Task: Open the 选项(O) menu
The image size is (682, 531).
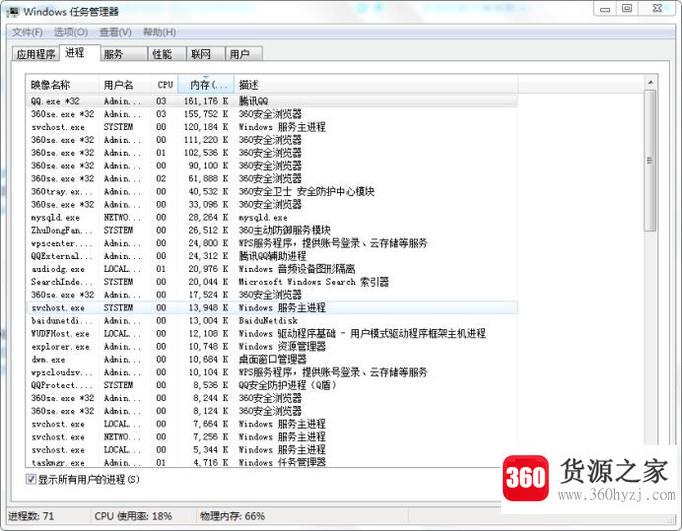Action: [71, 32]
